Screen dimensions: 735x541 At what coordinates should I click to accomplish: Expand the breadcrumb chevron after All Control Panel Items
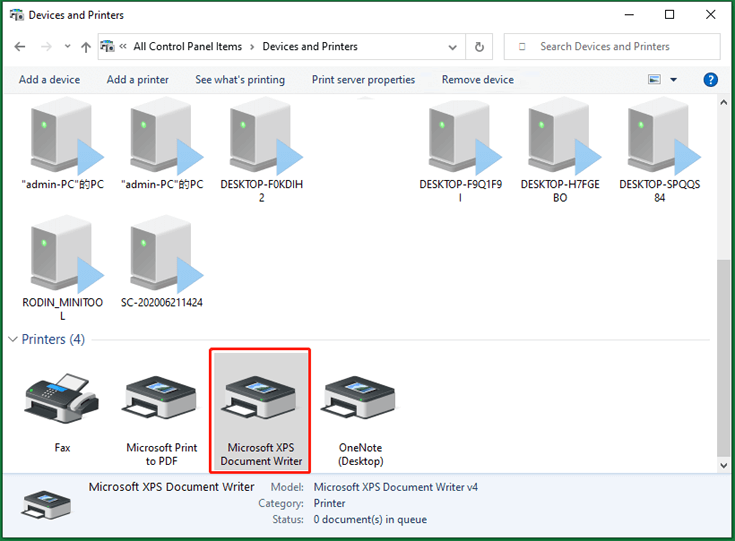(x=252, y=47)
